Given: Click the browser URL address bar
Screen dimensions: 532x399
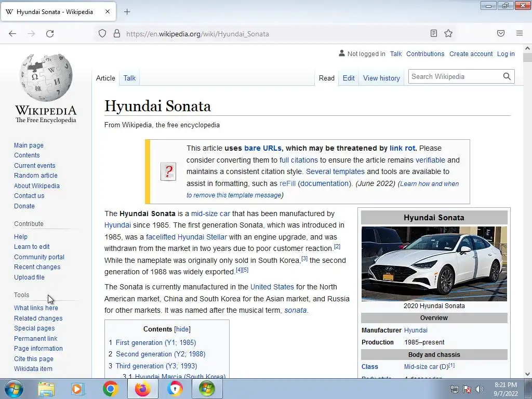Looking at the screenshot, I should coord(275,34).
